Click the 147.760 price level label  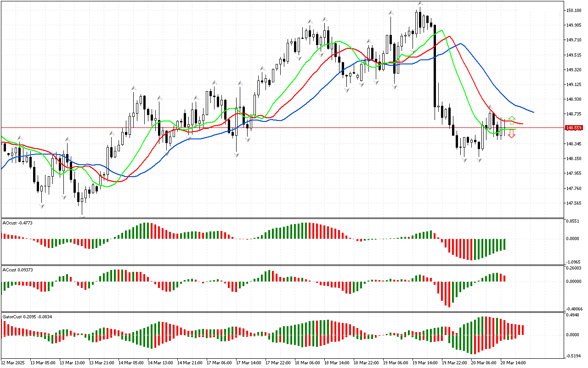tap(574, 188)
